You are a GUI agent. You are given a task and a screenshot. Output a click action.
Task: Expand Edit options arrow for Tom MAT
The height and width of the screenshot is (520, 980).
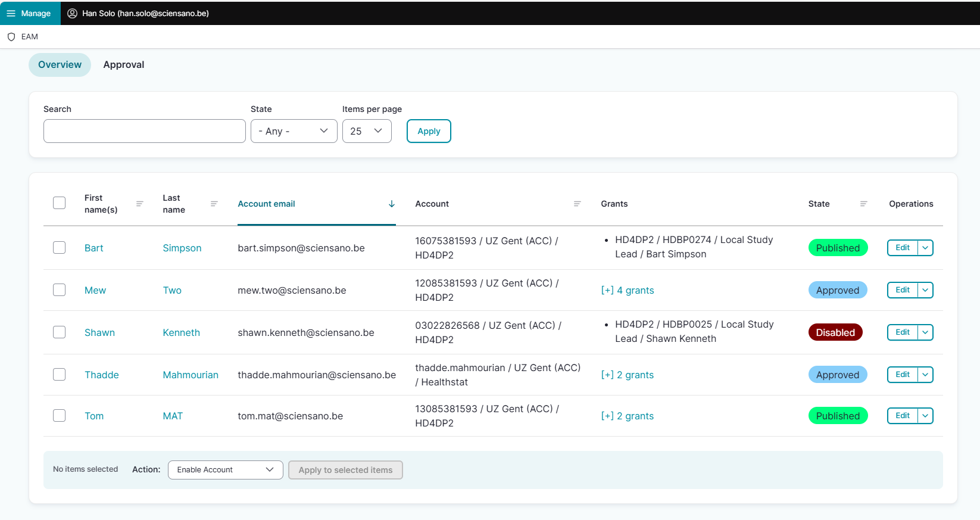click(x=925, y=416)
